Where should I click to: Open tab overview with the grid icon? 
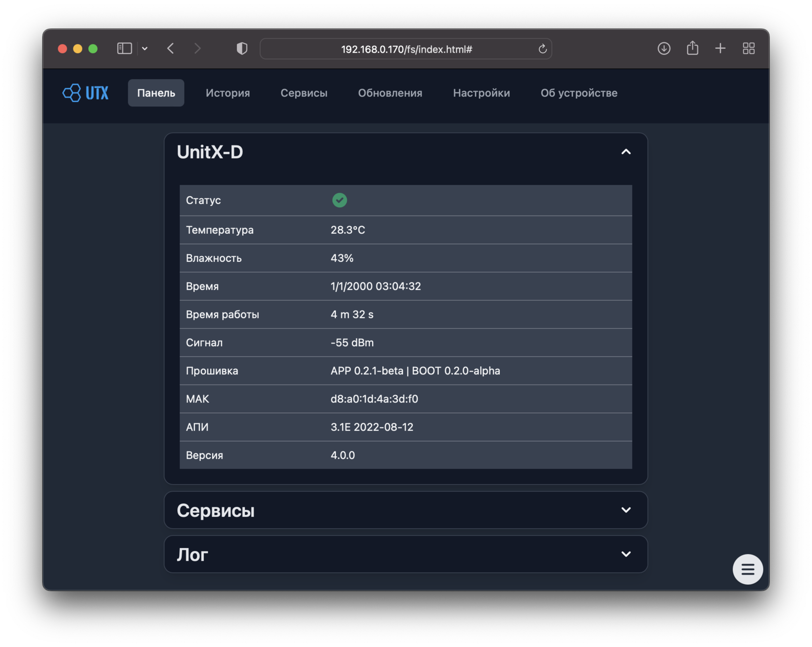(749, 48)
